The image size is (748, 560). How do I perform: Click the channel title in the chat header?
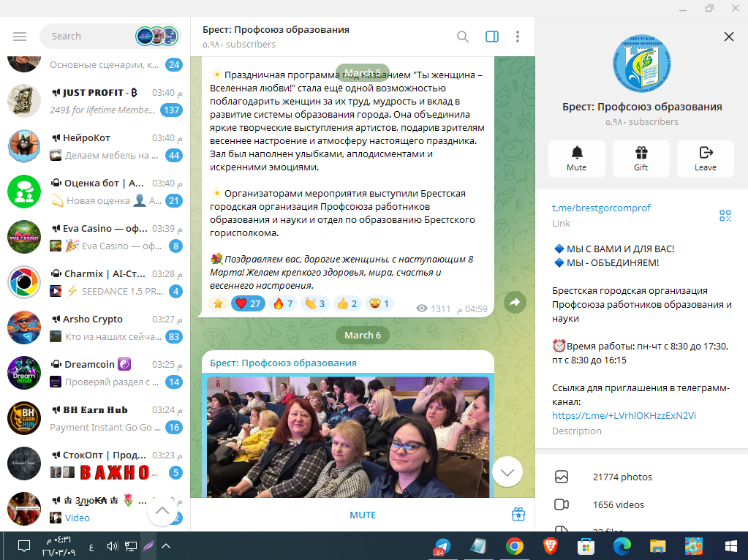276,29
